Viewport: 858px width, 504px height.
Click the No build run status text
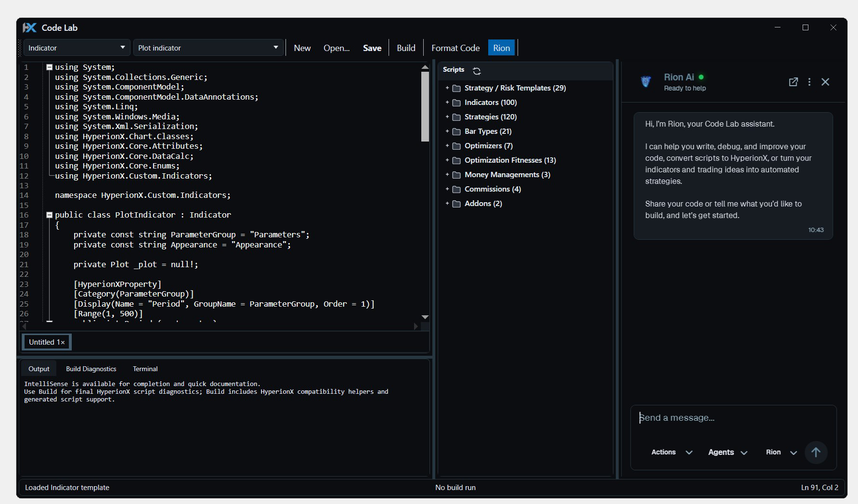coord(455,488)
